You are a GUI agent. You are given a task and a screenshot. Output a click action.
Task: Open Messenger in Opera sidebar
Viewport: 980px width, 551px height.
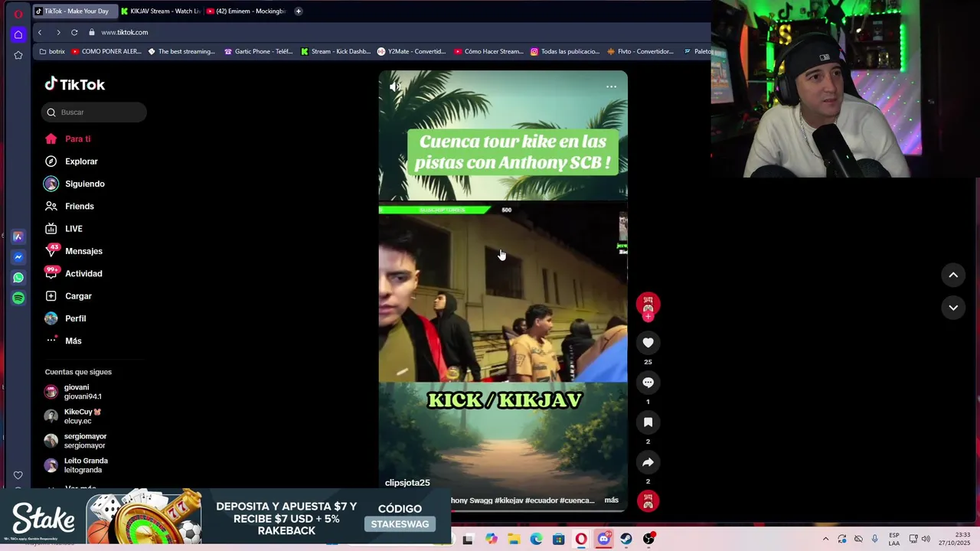coord(18,257)
